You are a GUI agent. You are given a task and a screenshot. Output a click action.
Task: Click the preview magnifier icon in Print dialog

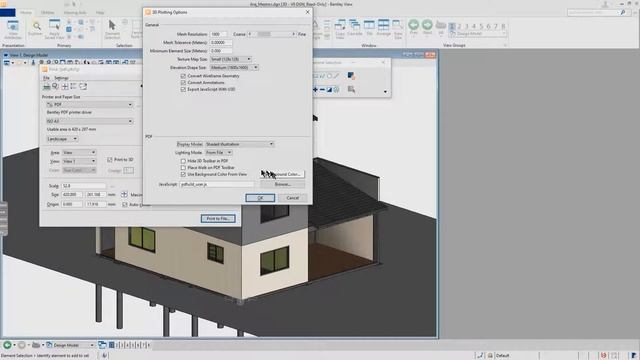(x=56, y=86)
